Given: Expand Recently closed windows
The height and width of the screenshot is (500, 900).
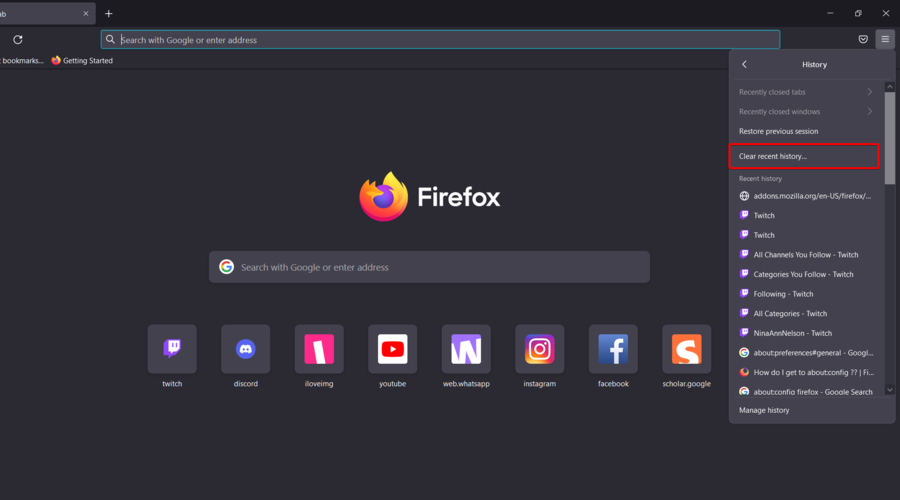Looking at the screenshot, I should click(805, 111).
